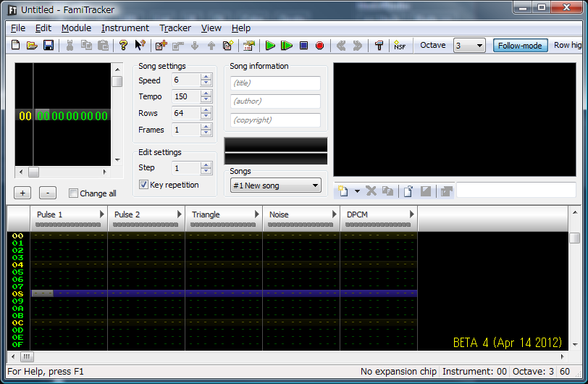Click the new instrument icon
588x384 pixels.
343,191
